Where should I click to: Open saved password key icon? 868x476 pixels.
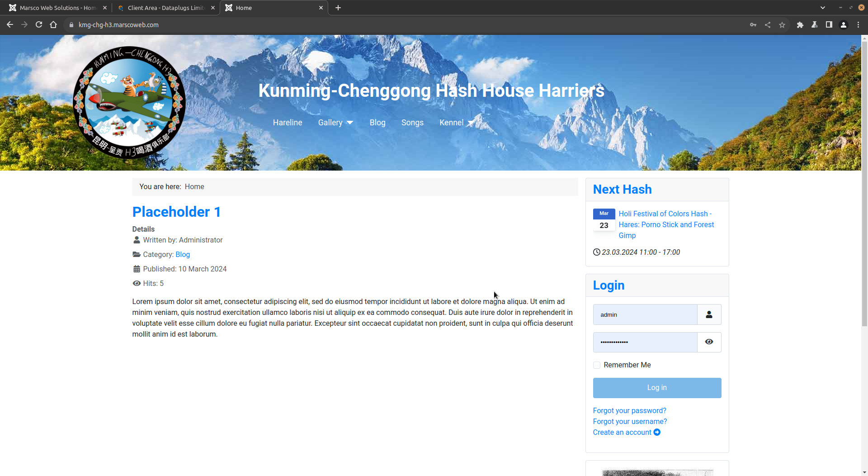point(753,25)
